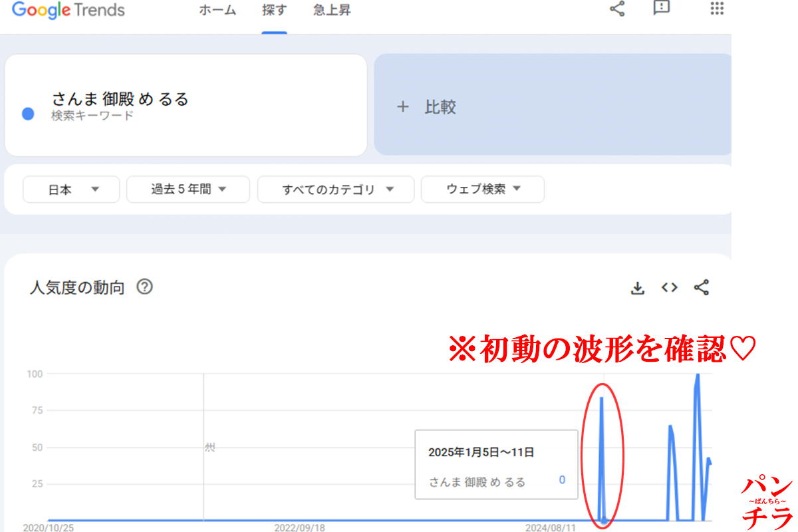Download the trend chart data as CSV
This screenshot has width=798, height=532.
[x=637, y=287]
